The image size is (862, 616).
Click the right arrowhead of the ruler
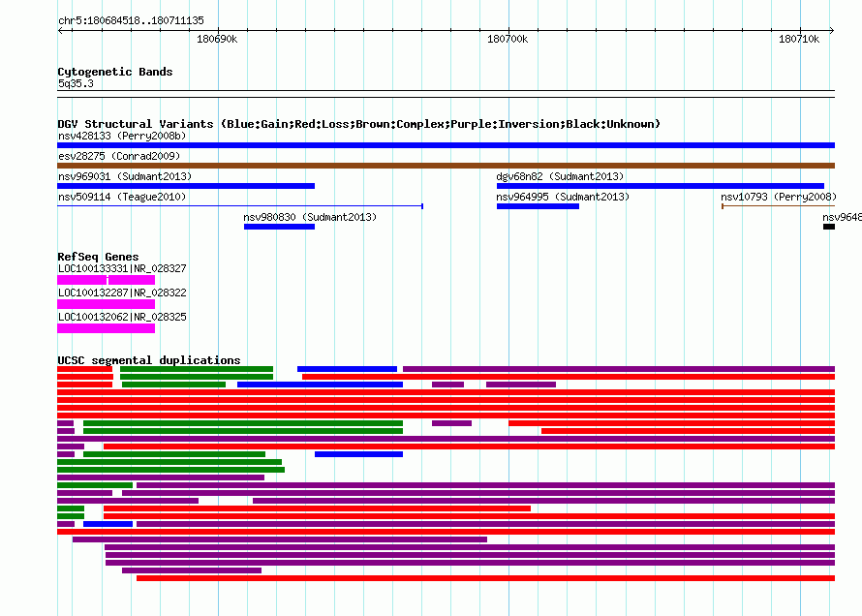pos(832,31)
